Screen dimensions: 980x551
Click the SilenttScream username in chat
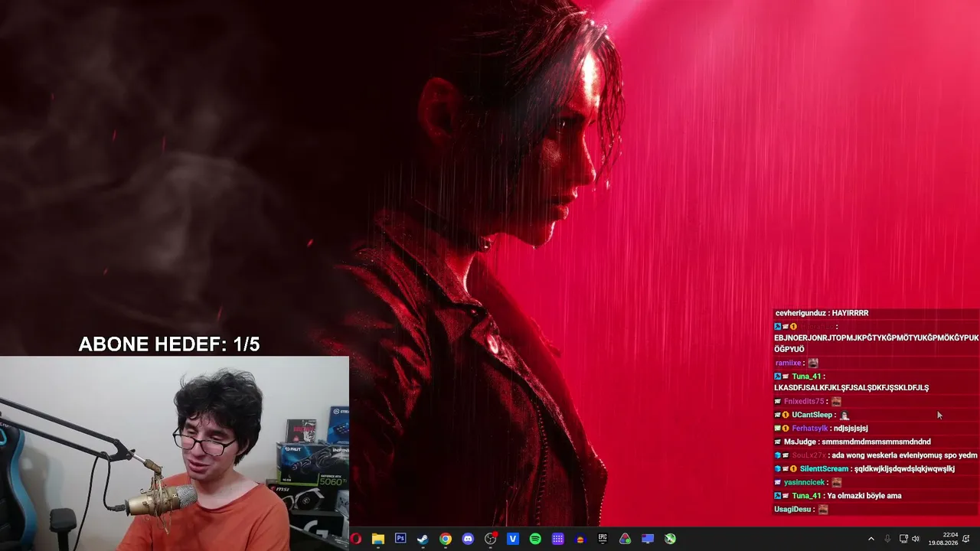(825, 469)
